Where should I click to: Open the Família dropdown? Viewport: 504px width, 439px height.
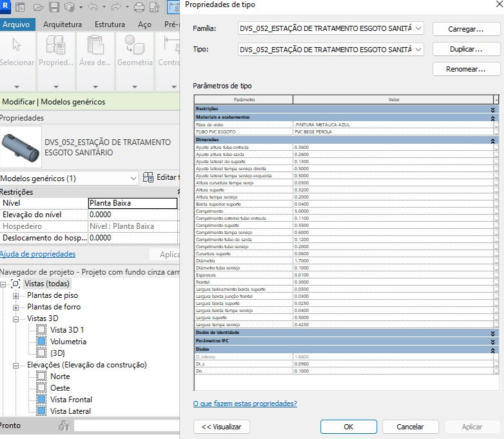click(418, 28)
